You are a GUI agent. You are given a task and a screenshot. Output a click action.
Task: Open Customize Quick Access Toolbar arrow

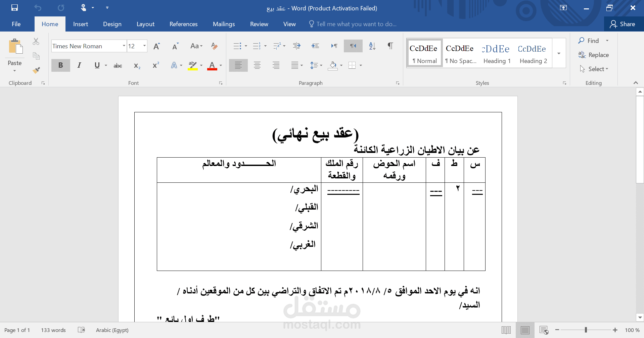pyautogui.click(x=107, y=8)
